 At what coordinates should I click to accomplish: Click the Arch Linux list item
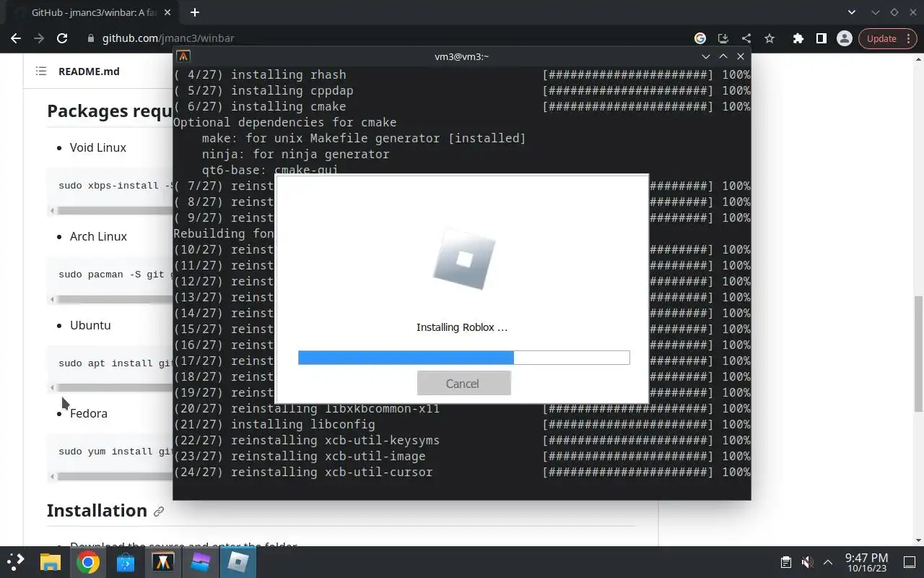point(98,236)
